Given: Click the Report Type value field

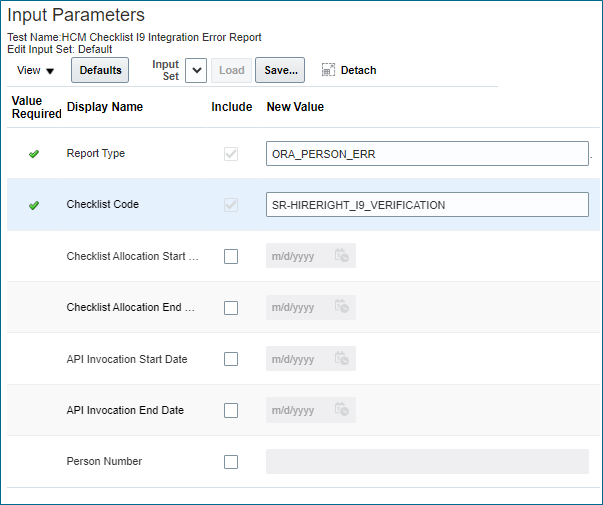Looking at the screenshot, I should (x=427, y=154).
